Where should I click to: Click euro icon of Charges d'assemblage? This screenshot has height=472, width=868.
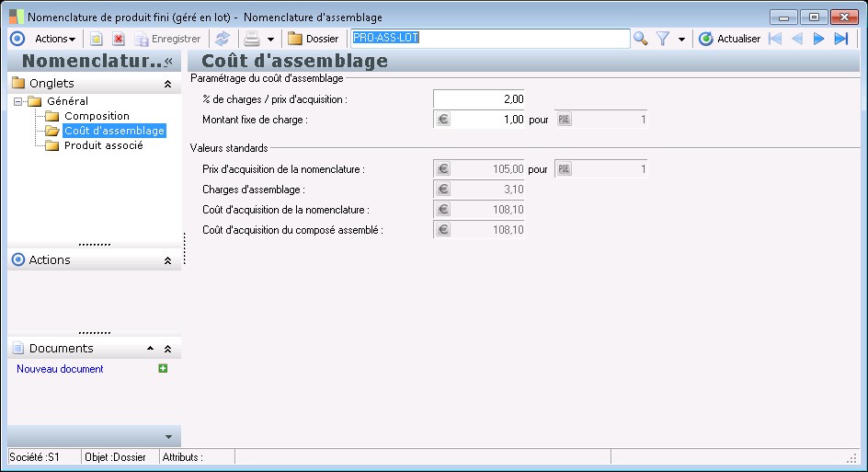pyautogui.click(x=443, y=189)
